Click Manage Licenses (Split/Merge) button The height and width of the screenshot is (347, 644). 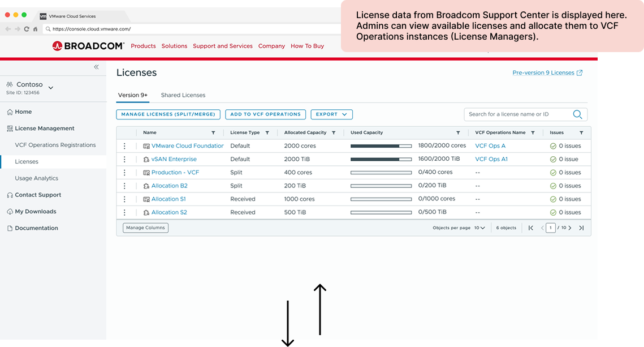(x=168, y=114)
